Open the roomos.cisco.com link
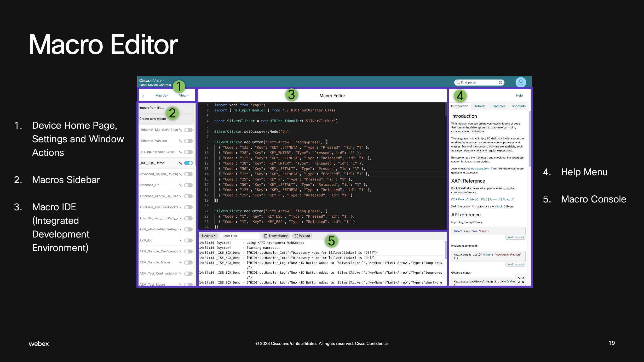The height and width of the screenshot is (362, 644). [x=478, y=169]
